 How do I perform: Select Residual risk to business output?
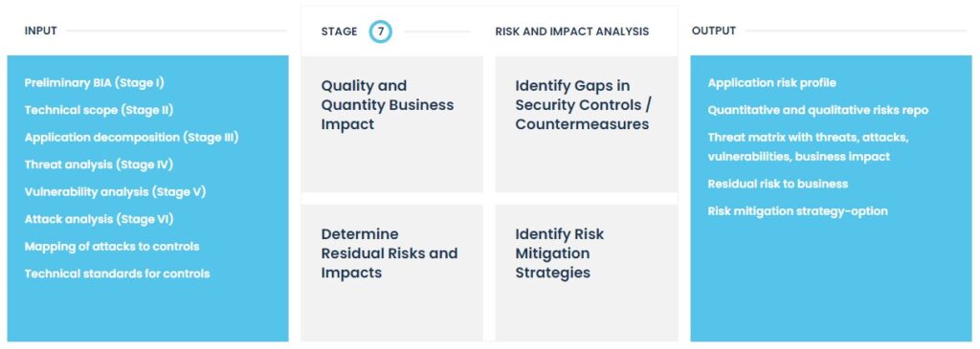coord(777,184)
